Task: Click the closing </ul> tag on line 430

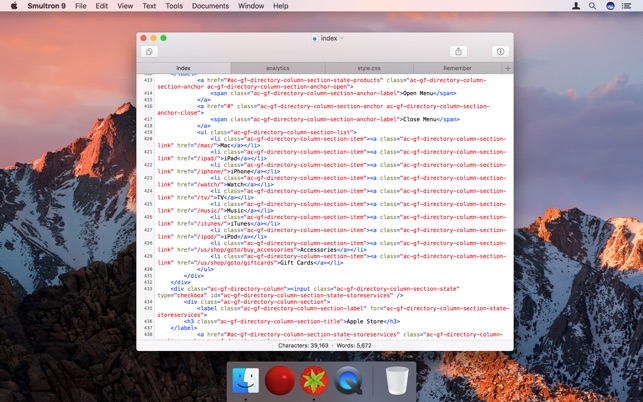Action: coord(205,270)
